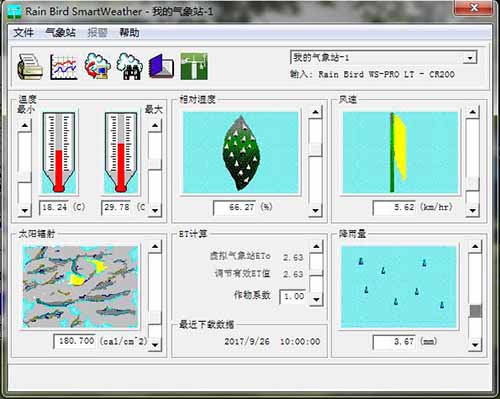
Task: Click the rainfall scrollbar gray thumb
Action: click(476, 311)
